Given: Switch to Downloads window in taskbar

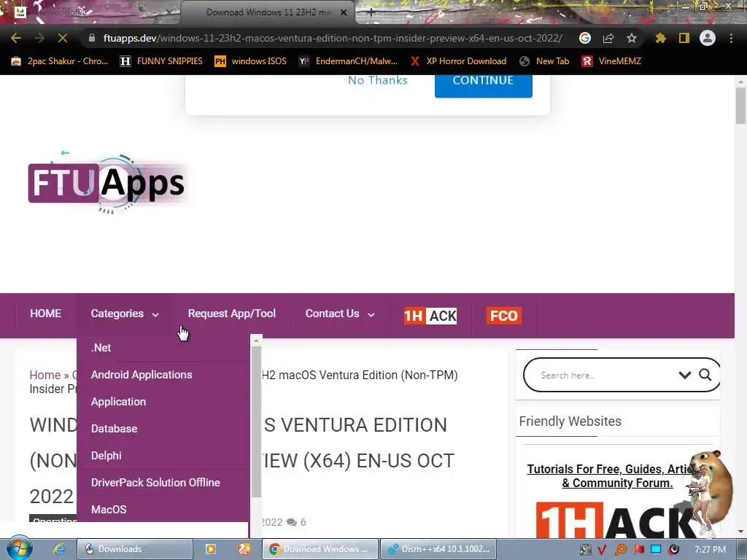Looking at the screenshot, I should pyautogui.click(x=134, y=549).
